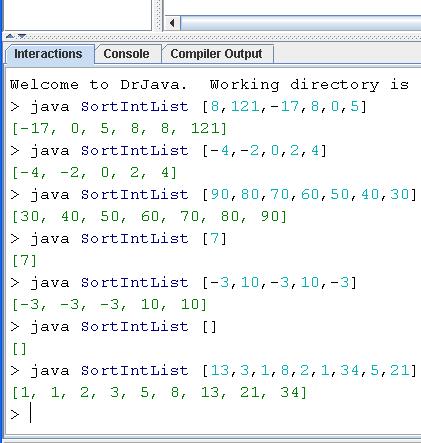Screen dimensions: 421x443
Task: Click output line [-3, -3, -3, 10, 10]
Action: click(x=109, y=305)
